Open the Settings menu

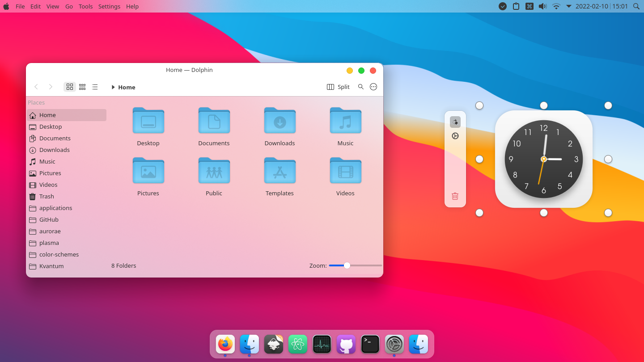[x=109, y=6]
